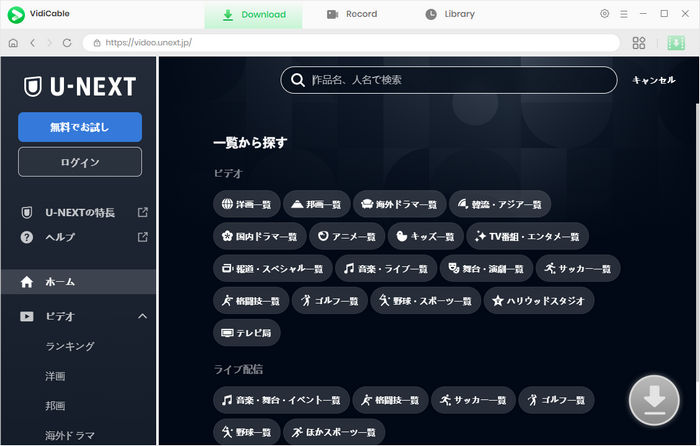700x446 pixels.
Task: Open 邦画 in the sidebar list
Action: 55,406
